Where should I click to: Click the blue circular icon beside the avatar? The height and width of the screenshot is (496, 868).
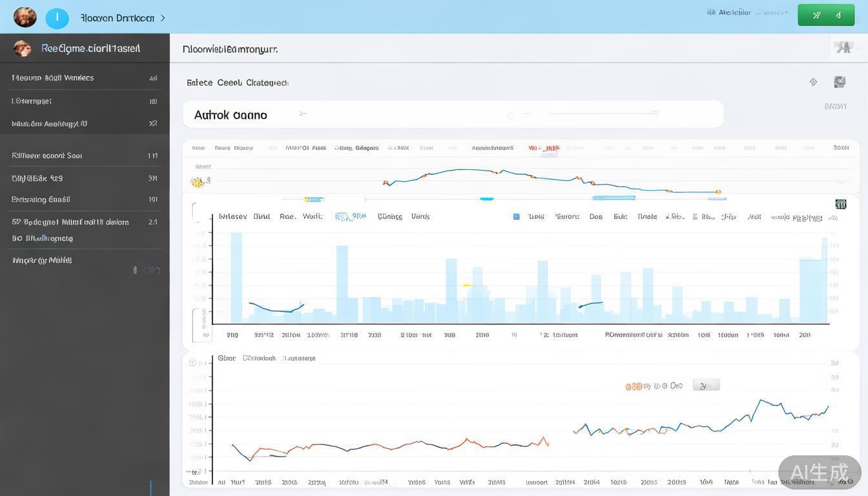click(x=57, y=18)
